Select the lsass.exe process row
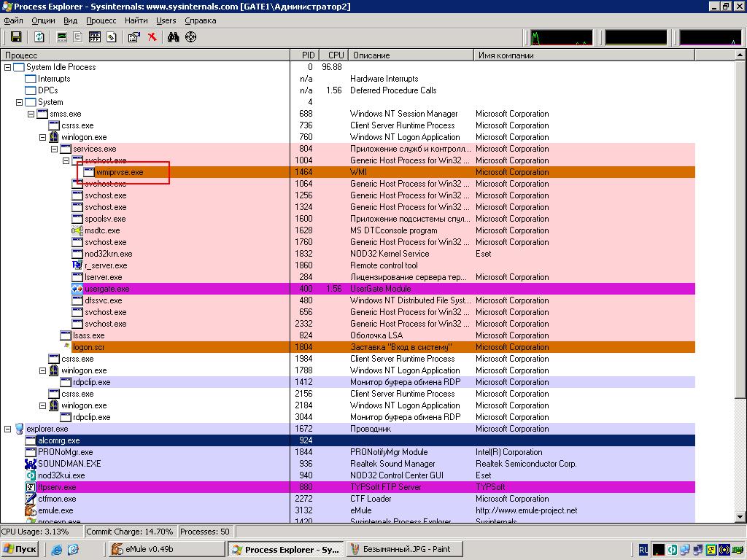The height and width of the screenshot is (560, 747). 348,335
